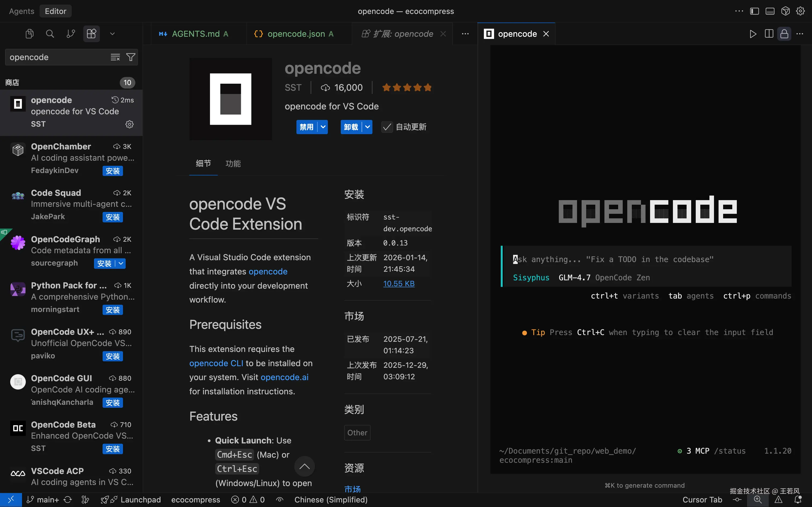Toggle the lock group icon

[x=784, y=34]
